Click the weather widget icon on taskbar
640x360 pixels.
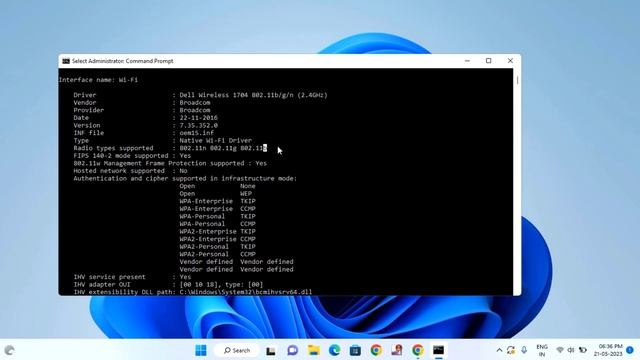click(x=9, y=350)
